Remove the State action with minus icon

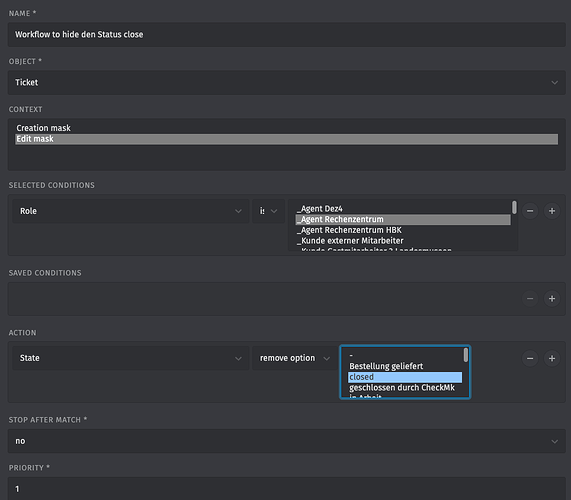[x=530, y=358]
